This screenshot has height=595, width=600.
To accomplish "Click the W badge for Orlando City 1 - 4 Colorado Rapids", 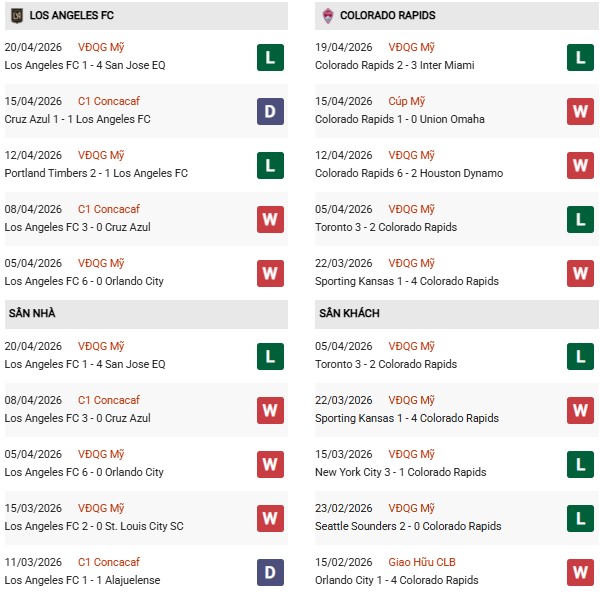I will (x=580, y=572).
